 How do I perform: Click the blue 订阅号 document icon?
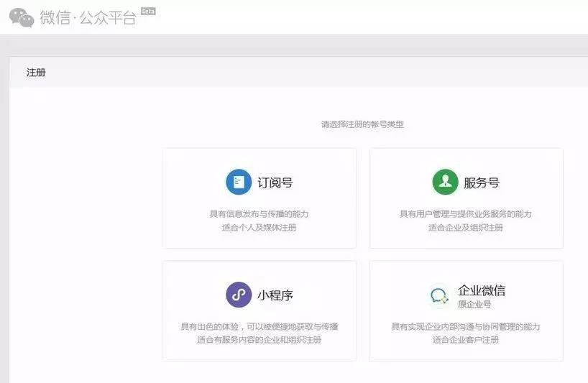coord(239,182)
